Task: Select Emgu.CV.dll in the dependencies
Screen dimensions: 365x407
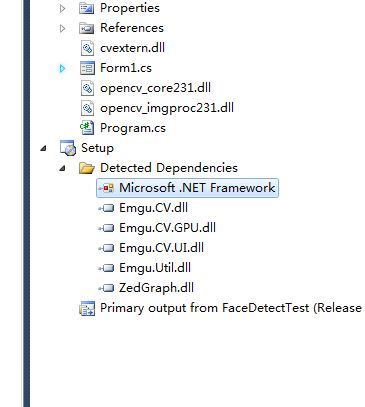Action: click(153, 208)
